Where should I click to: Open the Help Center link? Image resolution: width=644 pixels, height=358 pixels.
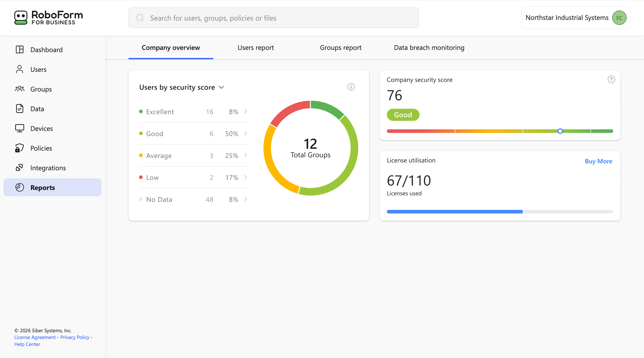coord(27,344)
